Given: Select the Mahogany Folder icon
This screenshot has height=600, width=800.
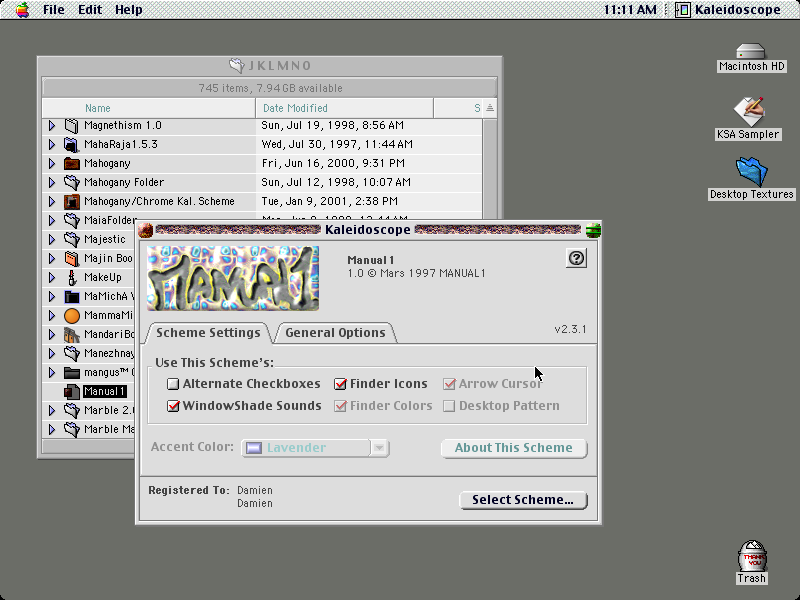Looking at the screenshot, I should click(72, 182).
